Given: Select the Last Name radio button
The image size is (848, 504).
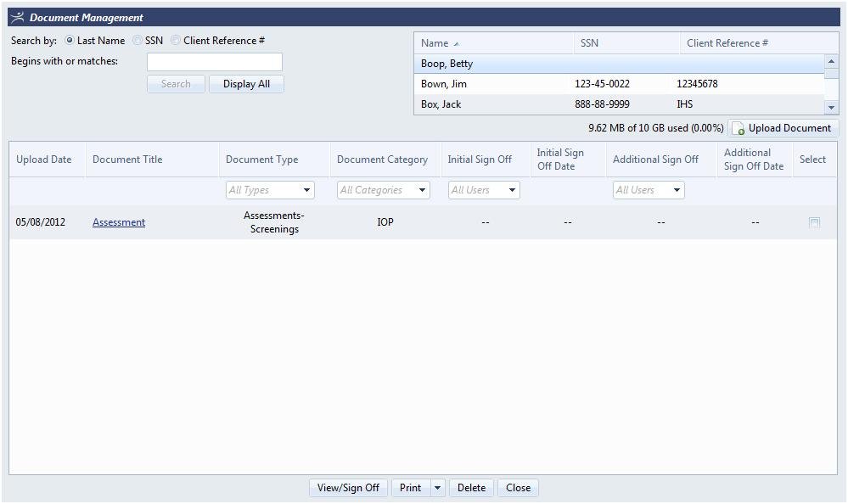Looking at the screenshot, I should (70, 41).
